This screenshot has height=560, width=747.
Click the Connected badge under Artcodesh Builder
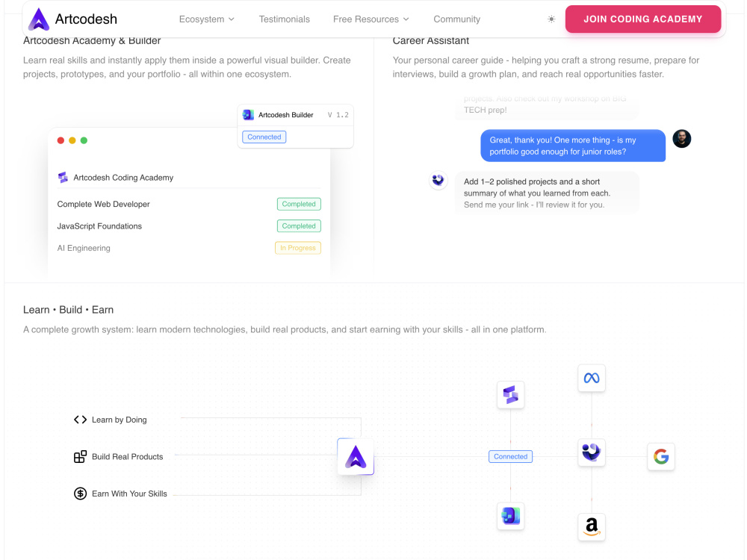(x=264, y=137)
